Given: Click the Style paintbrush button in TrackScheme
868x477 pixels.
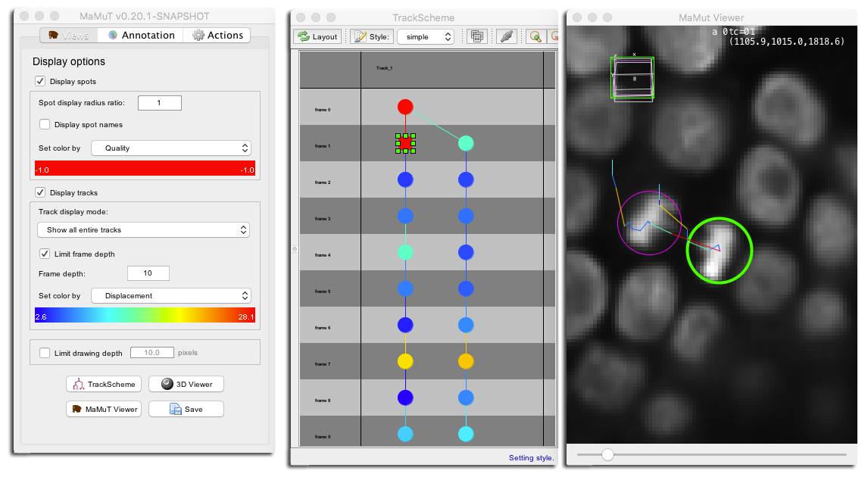Looking at the screenshot, I should 371,36.
